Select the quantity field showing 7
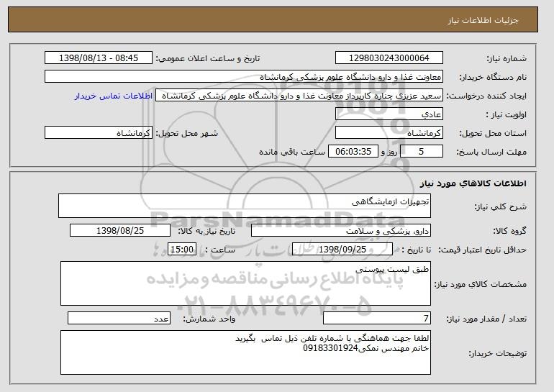 pyautogui.click(x=377, y=318)
